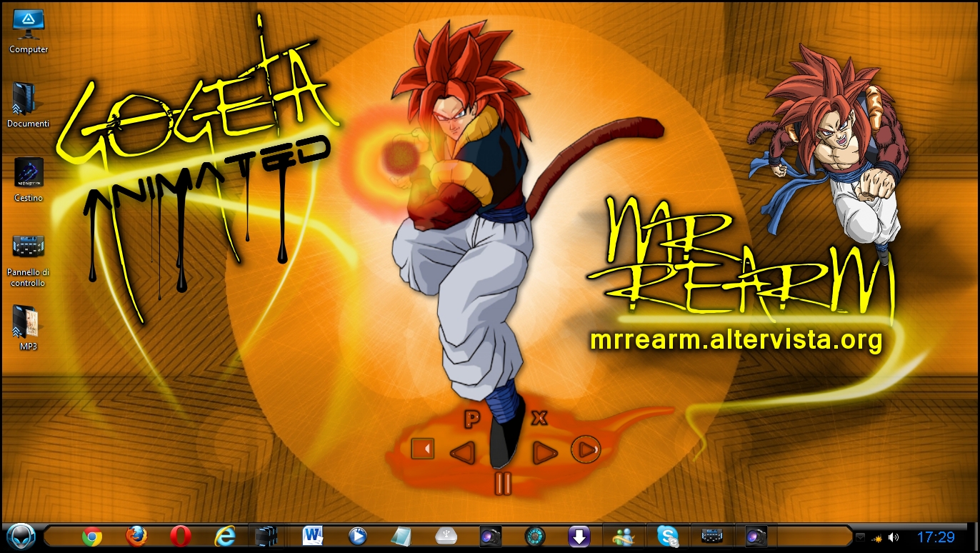Select the MP3 folder icon
The image size is (980, 553).
click(x=29, y=329)
